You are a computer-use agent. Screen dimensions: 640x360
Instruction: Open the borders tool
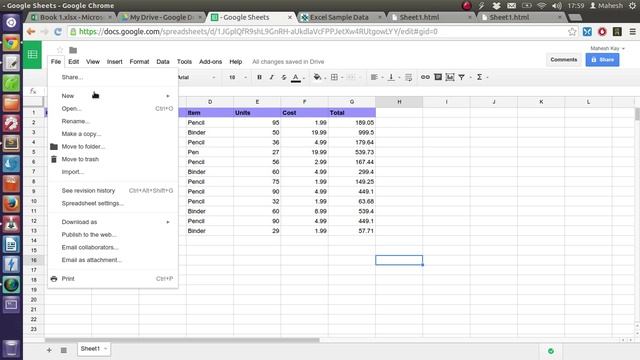tap(334, 77)
